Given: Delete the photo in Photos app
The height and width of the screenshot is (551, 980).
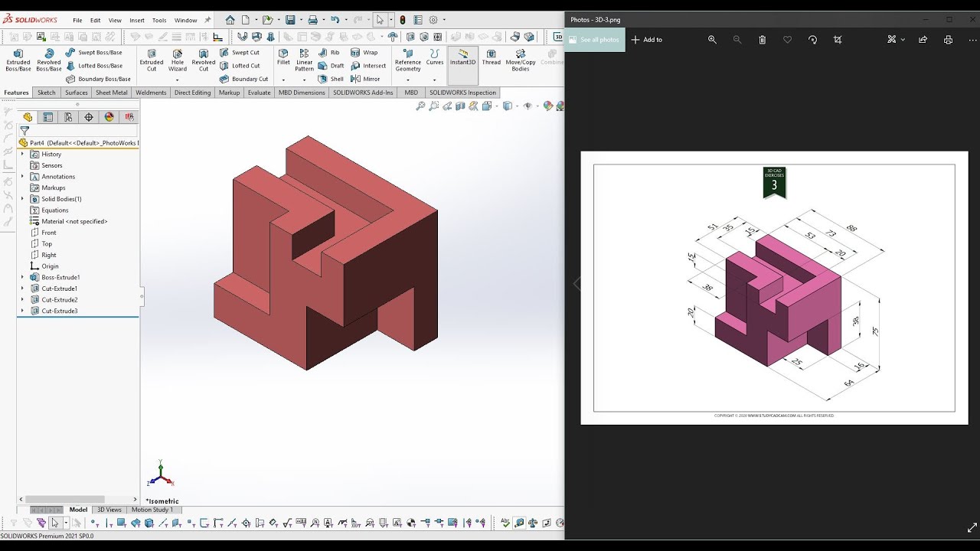Looking at the screenshot, I should 762,40.
